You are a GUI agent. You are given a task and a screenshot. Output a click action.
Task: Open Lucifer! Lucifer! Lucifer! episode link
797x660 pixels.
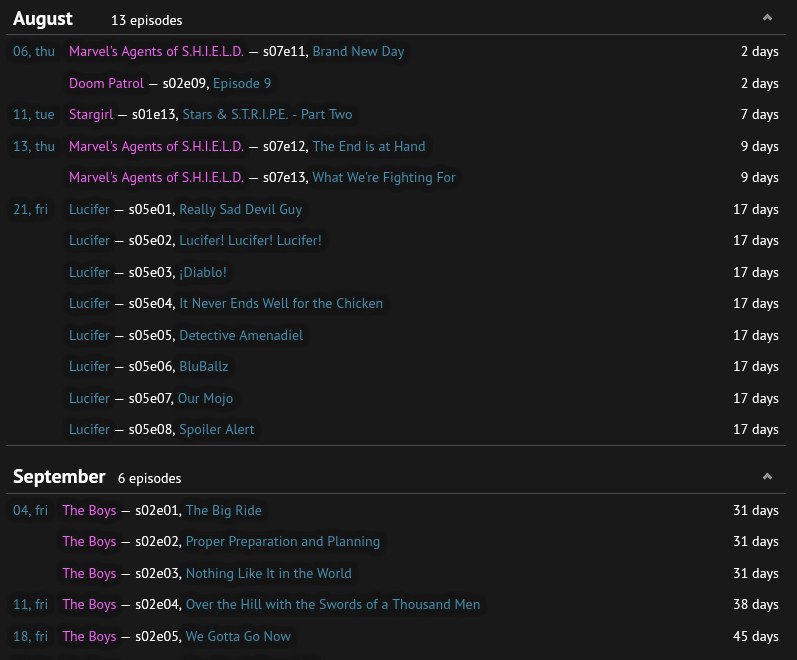click(x=251, y=241)
